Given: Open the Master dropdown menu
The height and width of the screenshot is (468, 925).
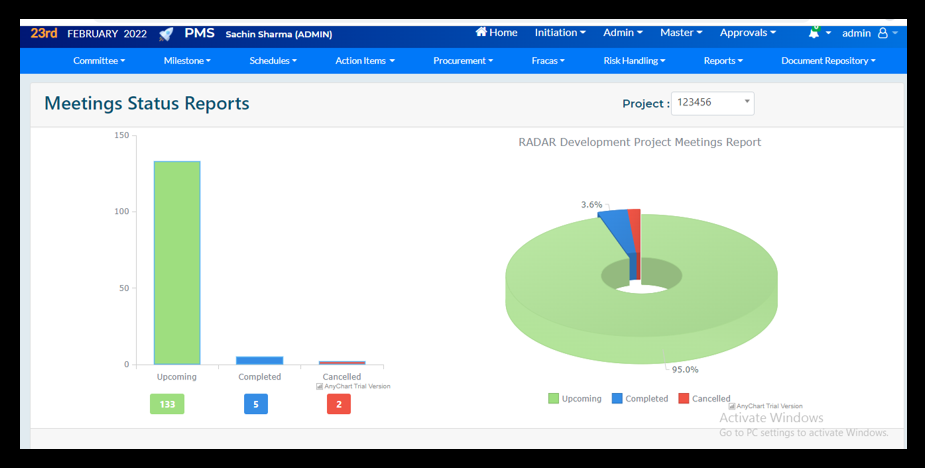Looking at the screenshot, I should (681, 33).
